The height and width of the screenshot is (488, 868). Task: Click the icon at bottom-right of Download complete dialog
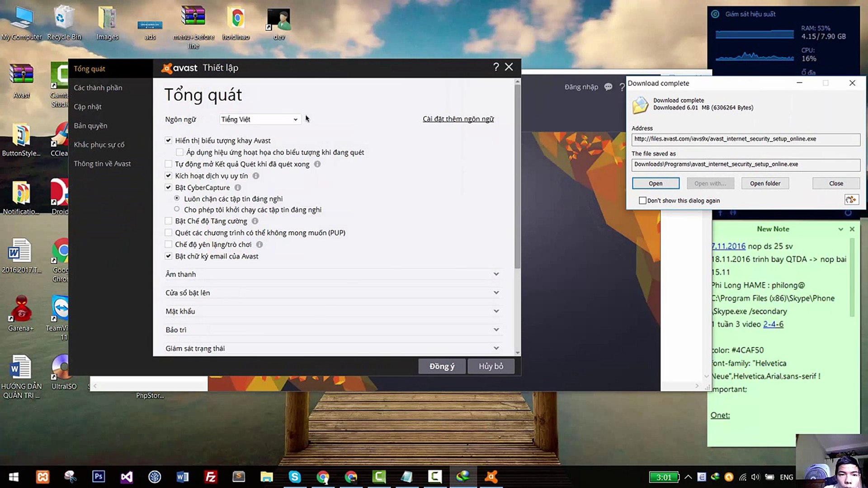click(x=851, y=200)
